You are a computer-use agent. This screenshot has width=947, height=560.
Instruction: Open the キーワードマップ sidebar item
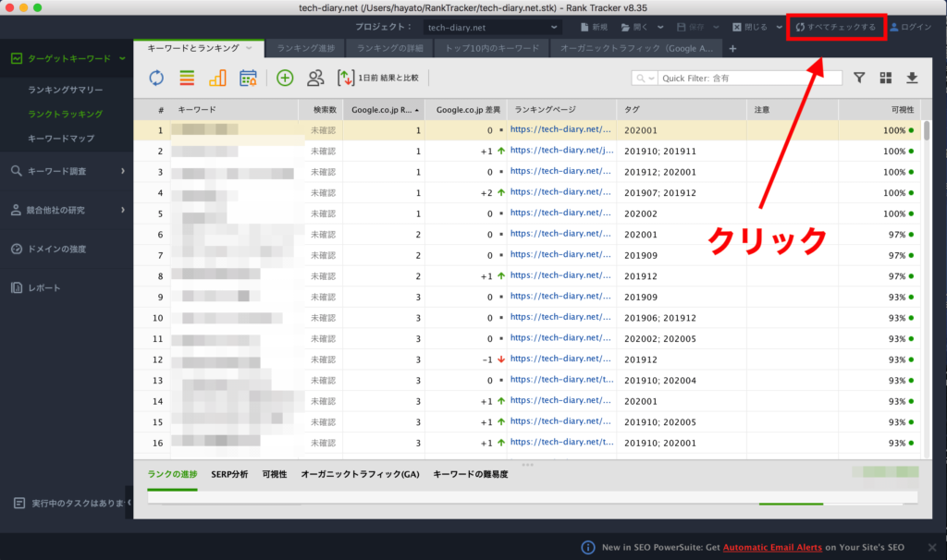(61, 139)
